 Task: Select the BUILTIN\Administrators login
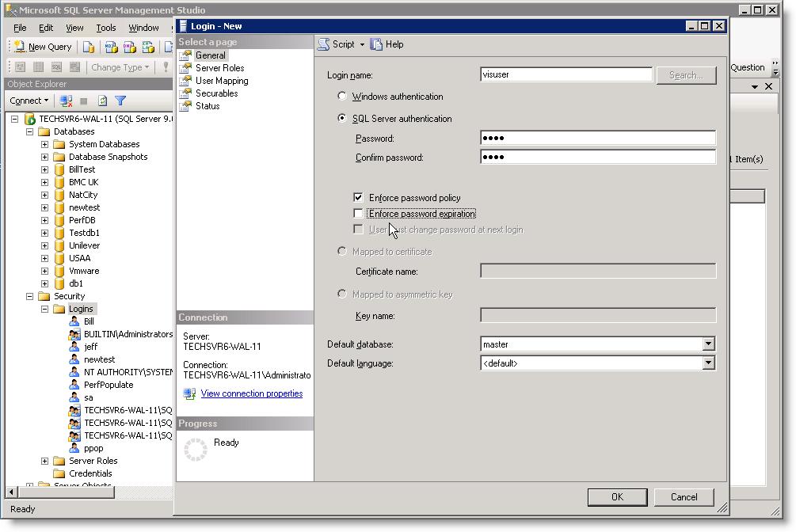tap(128, 335)
